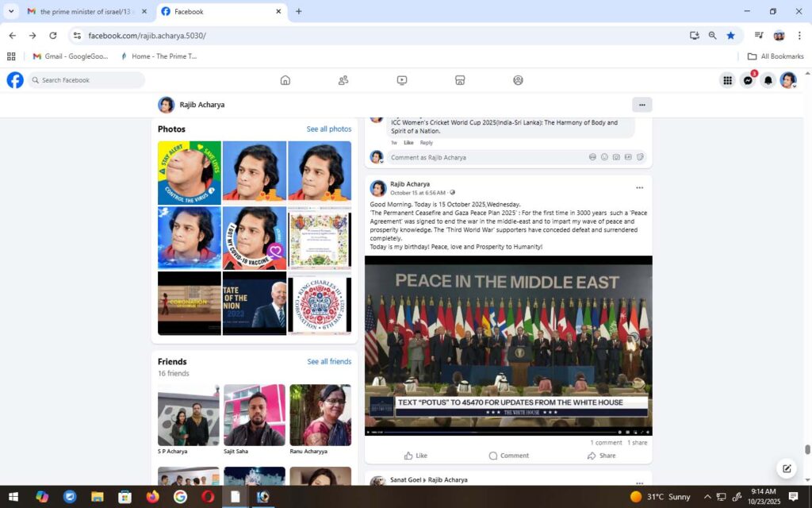Open the Video tab icon

point(402,80)
